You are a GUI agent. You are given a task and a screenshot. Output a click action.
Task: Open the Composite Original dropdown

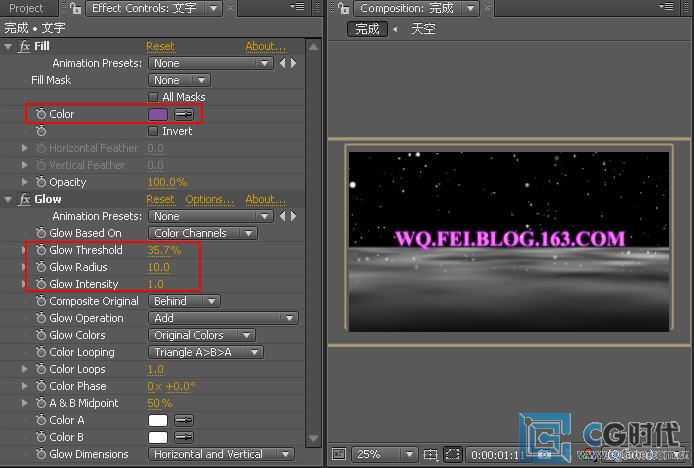(x=184, y=301)
